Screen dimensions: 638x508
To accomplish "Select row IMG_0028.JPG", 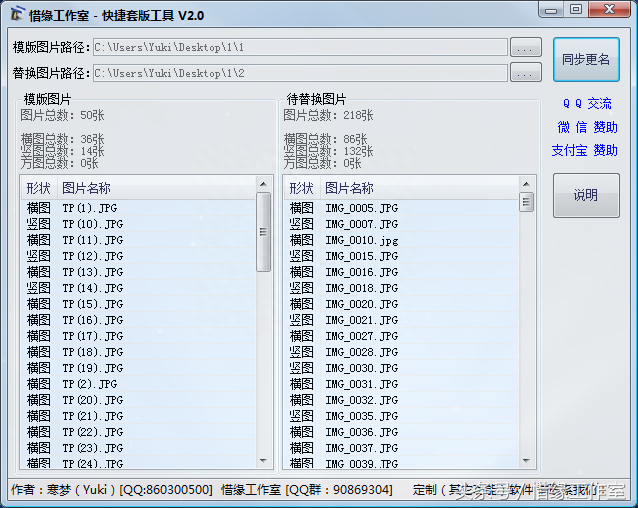I will point(401,352).
